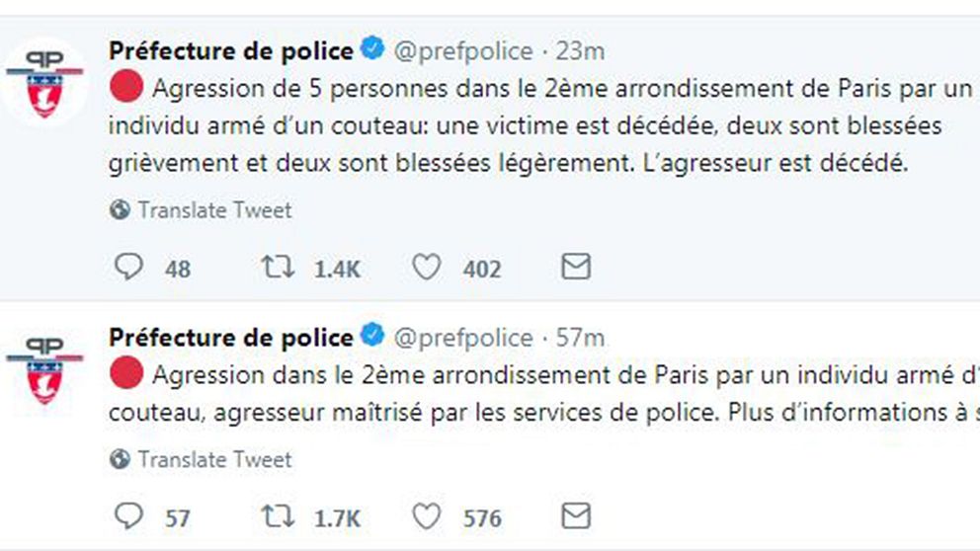Reply to the 23m tweet
The image size is (980, 551).
coord(128,268)
